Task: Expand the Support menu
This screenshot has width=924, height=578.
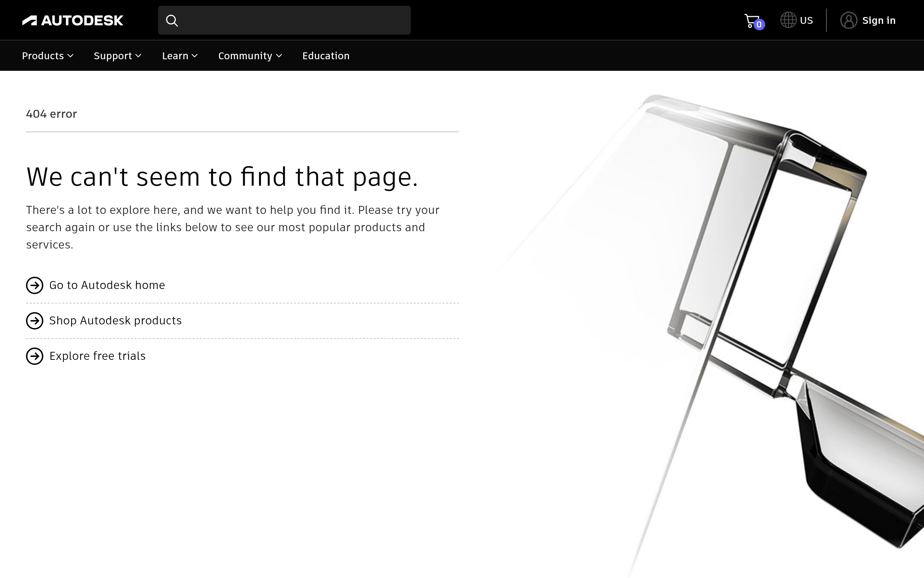Action: [118, 56]
